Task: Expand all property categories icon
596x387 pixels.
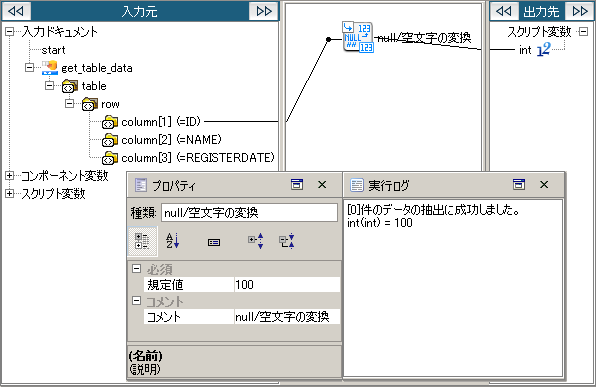Action: tap(255, 241)
